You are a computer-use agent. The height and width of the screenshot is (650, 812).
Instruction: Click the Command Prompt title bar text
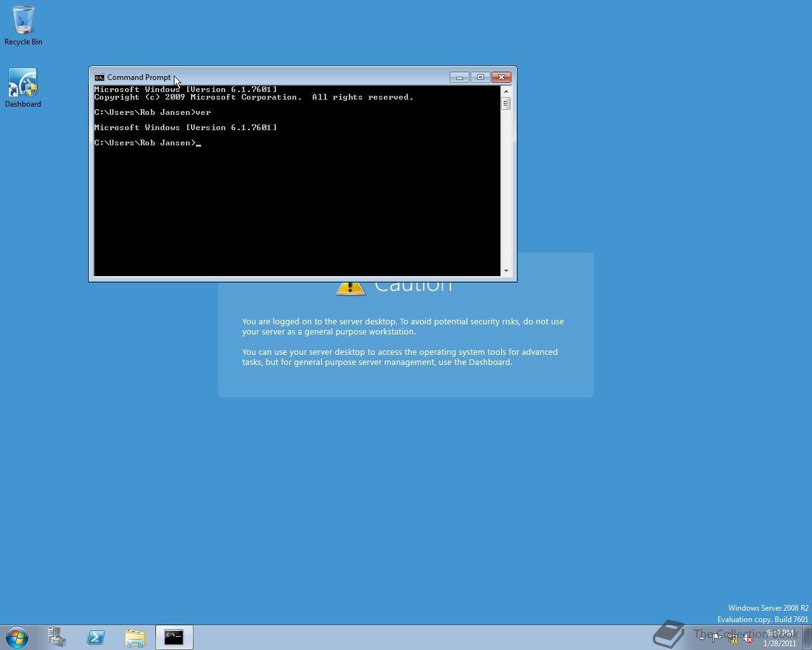[x=139, y=77]
